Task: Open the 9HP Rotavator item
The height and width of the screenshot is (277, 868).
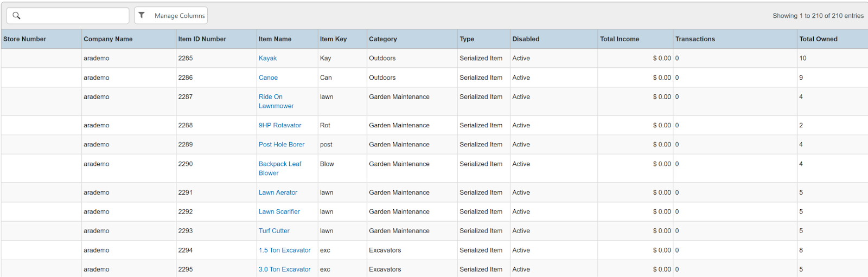Action: 279,125
